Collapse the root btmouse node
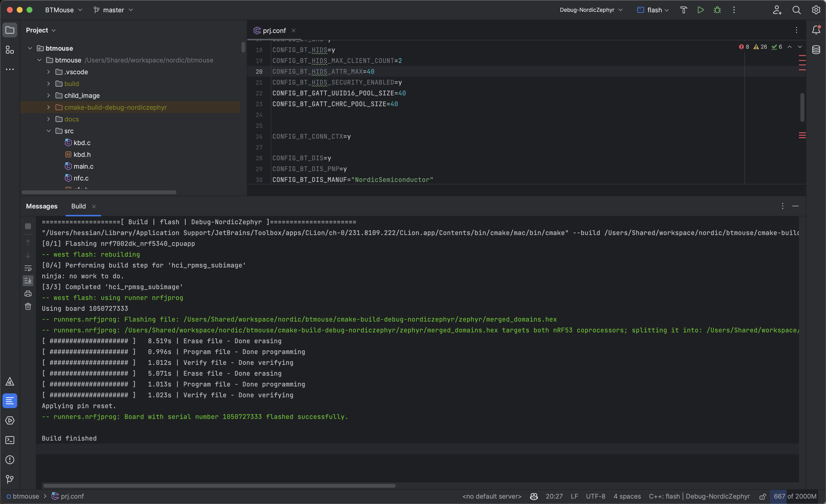Screen dimensions: 826x504 click(x=30, y=48)
